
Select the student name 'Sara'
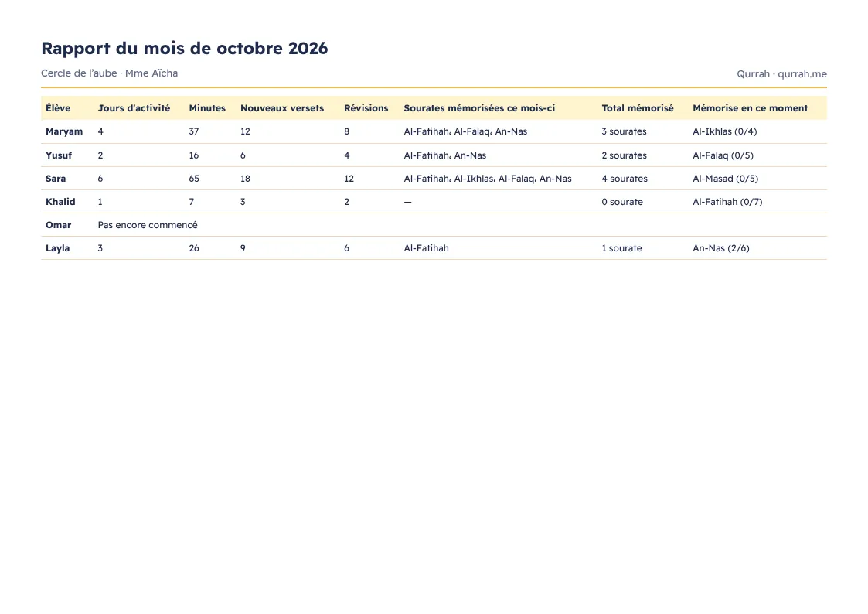pos(56,179)
